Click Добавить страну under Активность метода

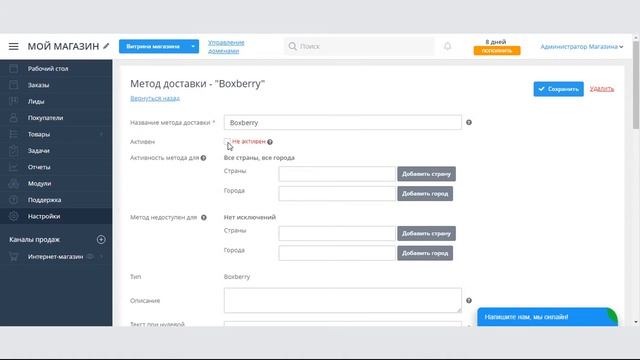click(x=427, y=174)
